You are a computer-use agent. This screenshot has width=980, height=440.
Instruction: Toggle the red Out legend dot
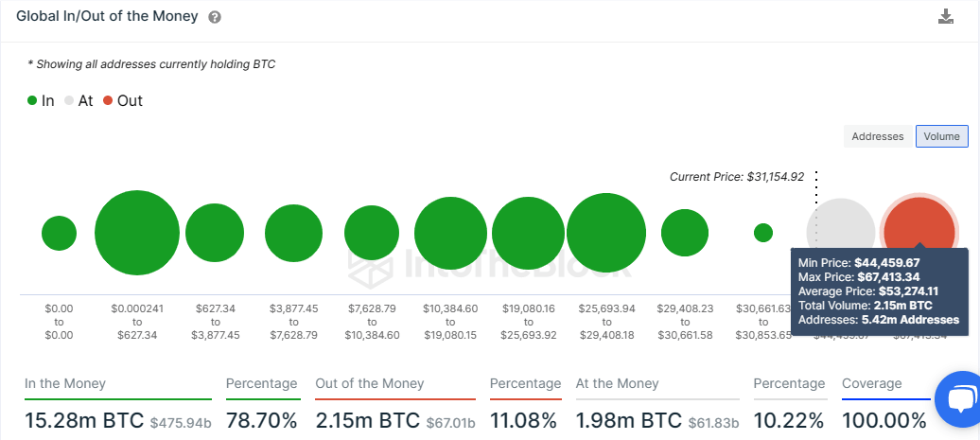(x=108, y=100)
